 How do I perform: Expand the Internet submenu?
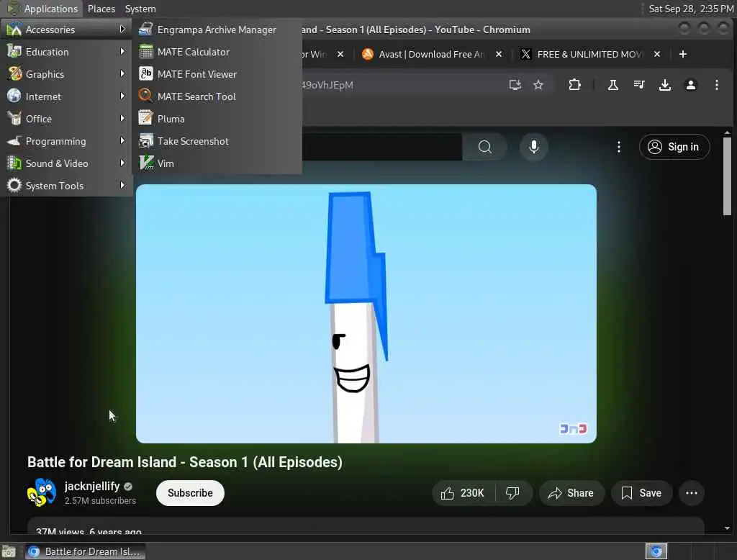(x=66, y=96)
